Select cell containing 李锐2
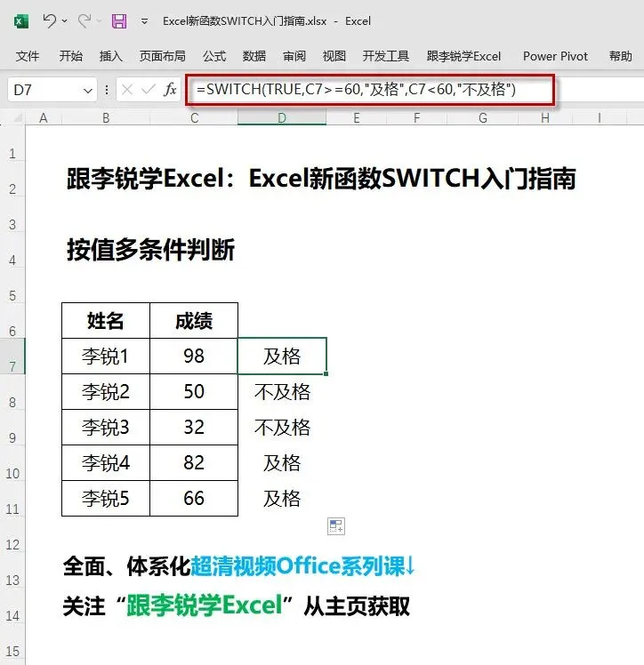The width and height of the screenshot is (644, 665). (x=106, y=392)
